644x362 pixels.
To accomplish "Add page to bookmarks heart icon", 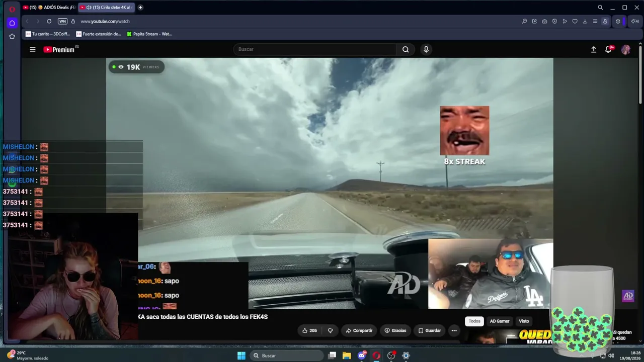I will [x=575, y=21].
